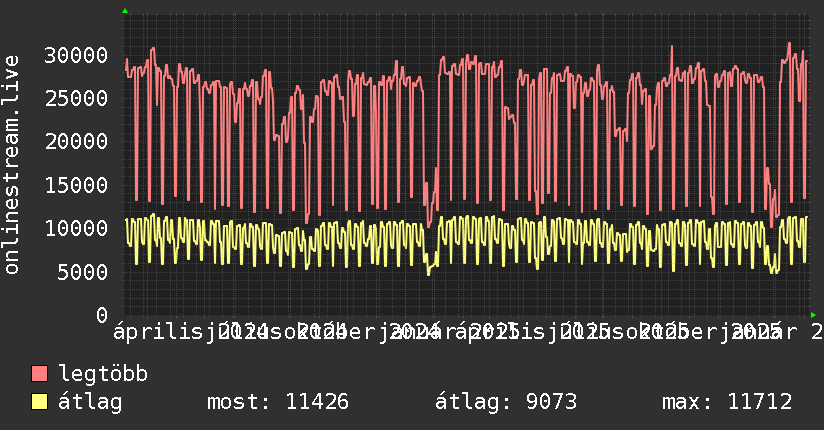Click the max: 11712 statistic
The image size is (824, 430).
tap(727, 402)
